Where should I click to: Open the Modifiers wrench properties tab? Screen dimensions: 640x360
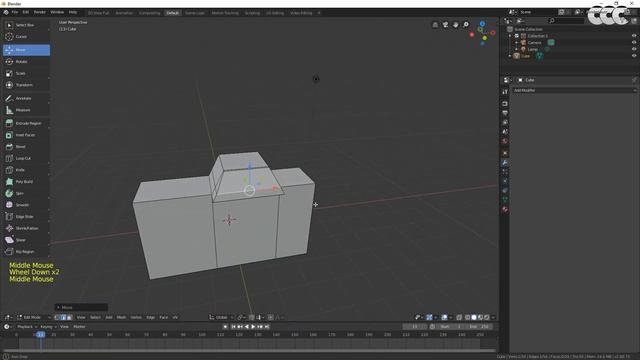tap(505, 162)
